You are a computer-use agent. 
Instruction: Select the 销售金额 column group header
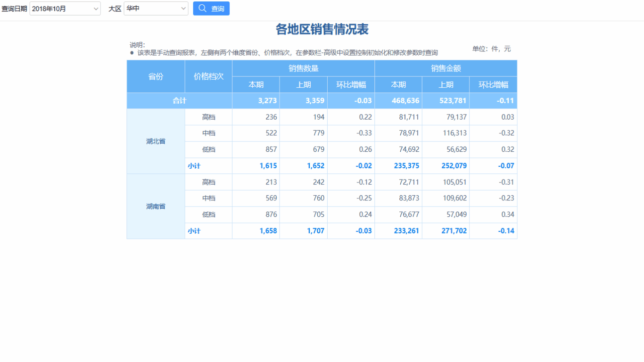pos(446,68)
